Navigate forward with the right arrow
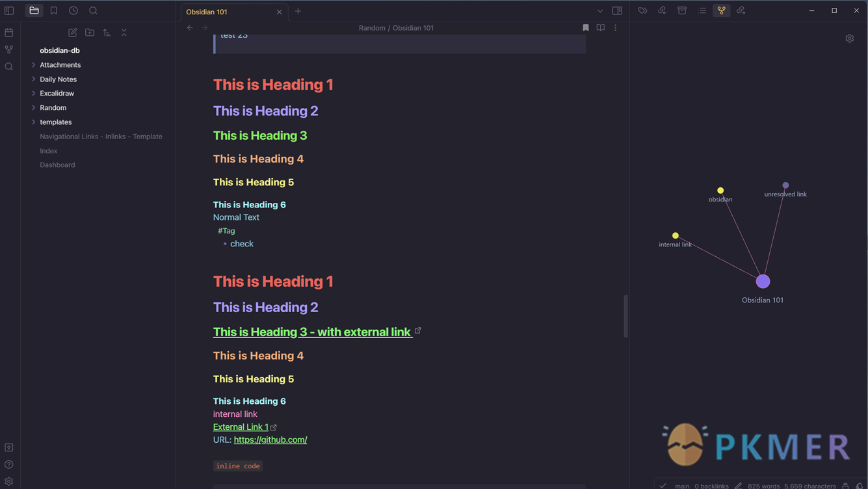Image resolution: width=868 pixels, height=489 pixels. coord(205,28)
